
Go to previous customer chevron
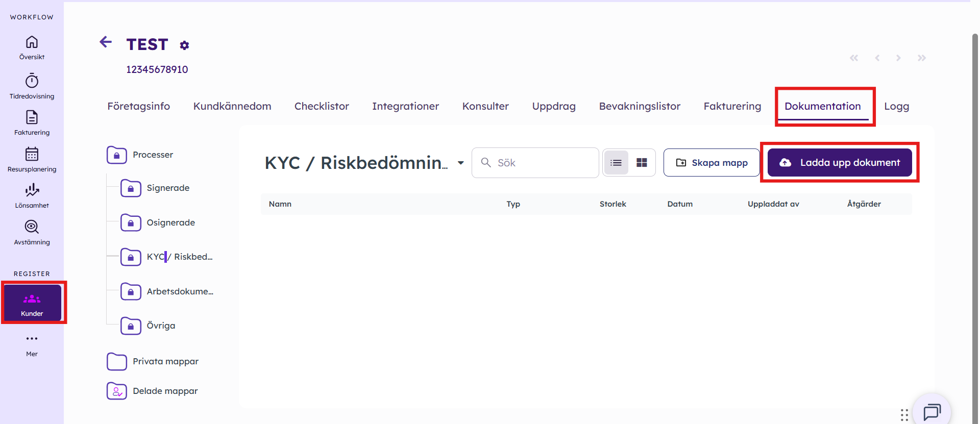pos(877,58)
